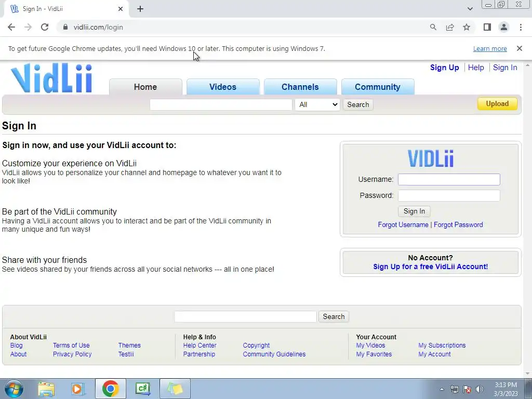The height and width of the screenshot is (399, 532).
Task: Focus the header search text box
Action: [221, 104]
